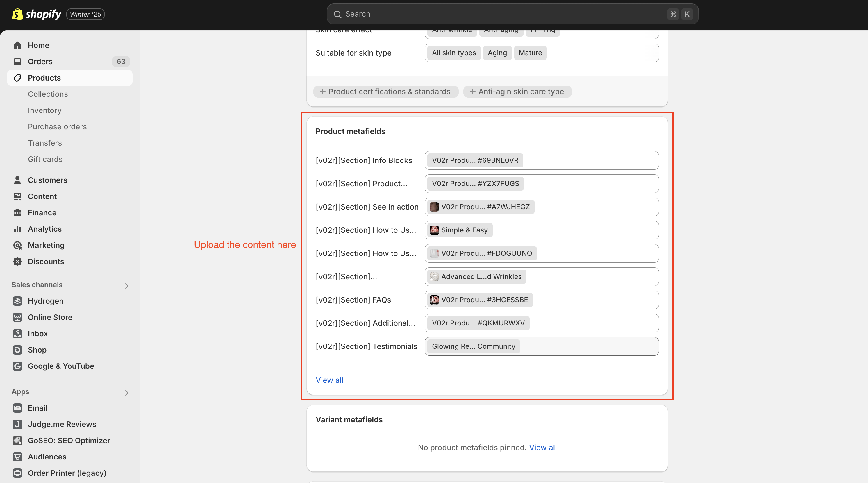Open the Advanced L...d Wrinkles entry

[477, 277]
